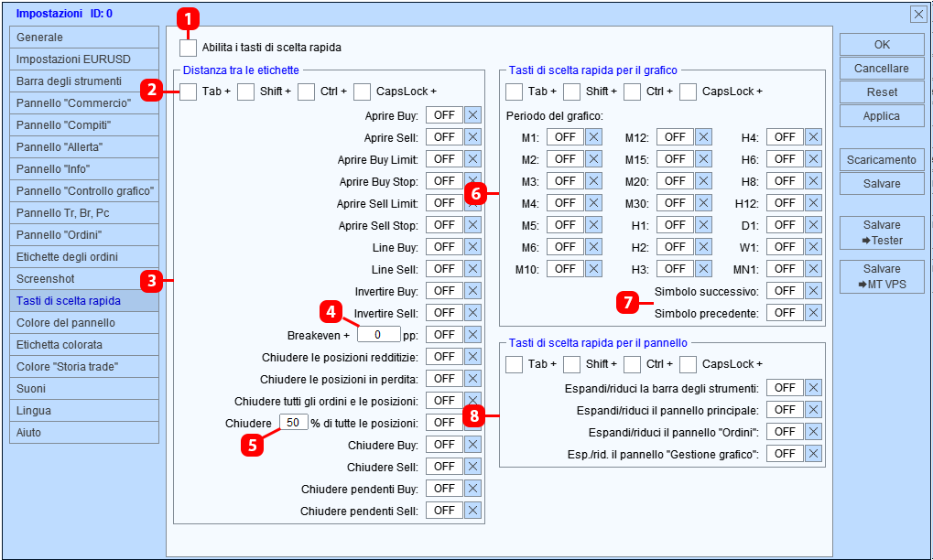
Task: Set hotkey field for M5 period
Action: pos(565,225)
